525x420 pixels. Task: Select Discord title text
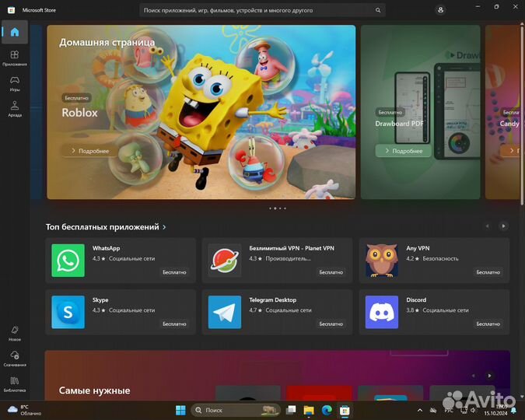pos(416,299)
